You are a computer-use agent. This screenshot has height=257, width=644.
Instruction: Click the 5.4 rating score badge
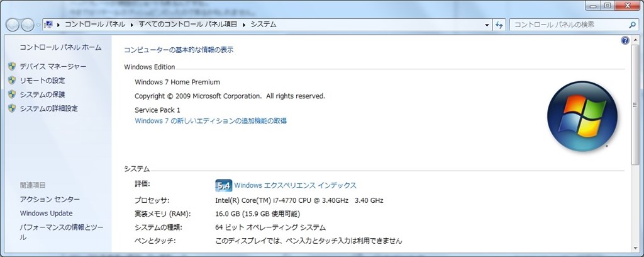(224, 185)
